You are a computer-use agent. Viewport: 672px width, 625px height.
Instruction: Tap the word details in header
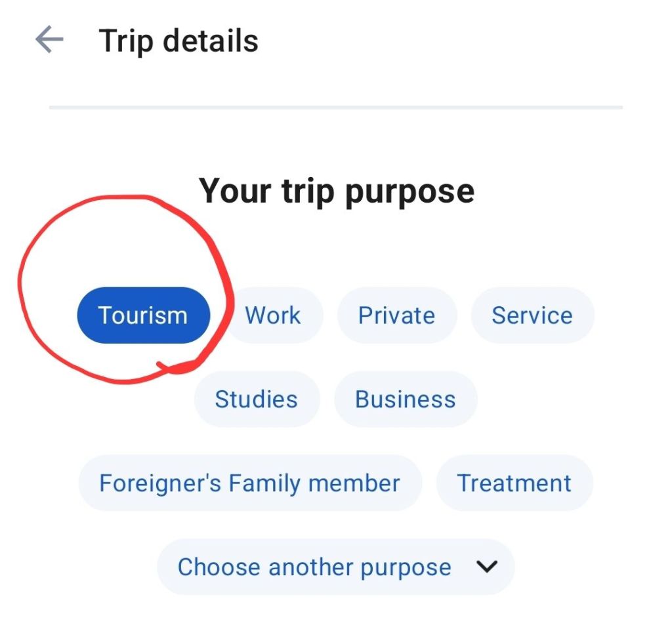pos(211,41)
